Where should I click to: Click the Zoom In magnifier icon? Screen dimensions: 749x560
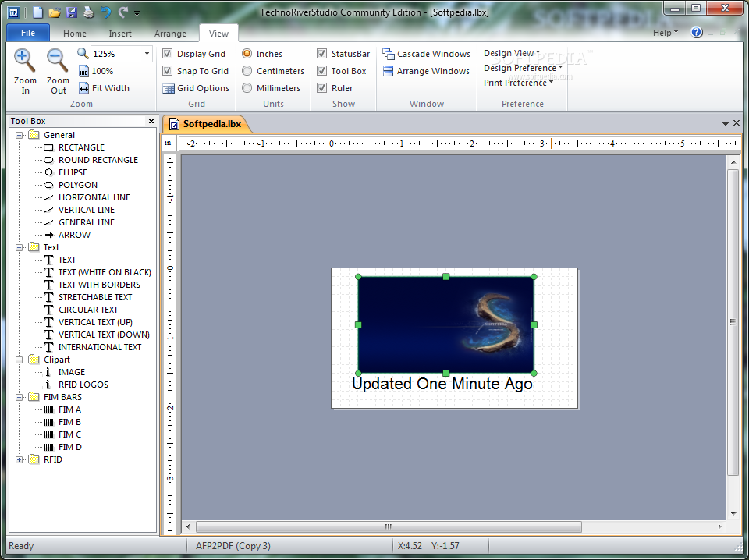tap(24, 61)
